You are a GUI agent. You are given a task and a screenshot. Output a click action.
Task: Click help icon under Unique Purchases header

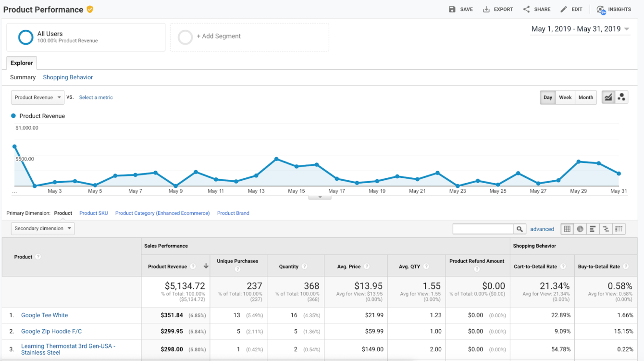tap(237, 269)
